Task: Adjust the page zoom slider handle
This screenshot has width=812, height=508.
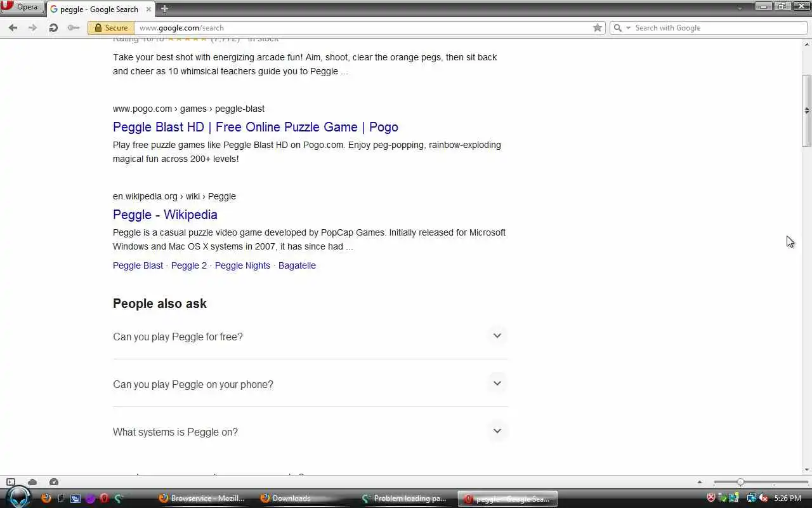Action: [740, 483]
